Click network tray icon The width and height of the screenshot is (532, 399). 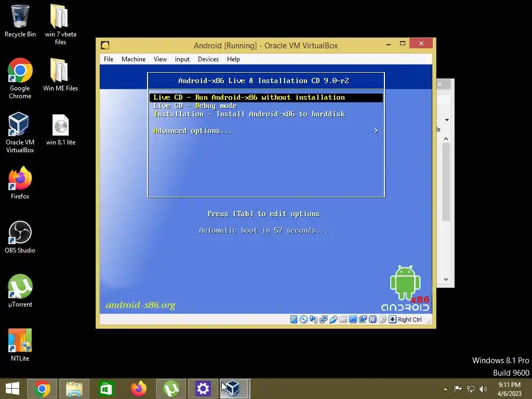coord(471,389)
